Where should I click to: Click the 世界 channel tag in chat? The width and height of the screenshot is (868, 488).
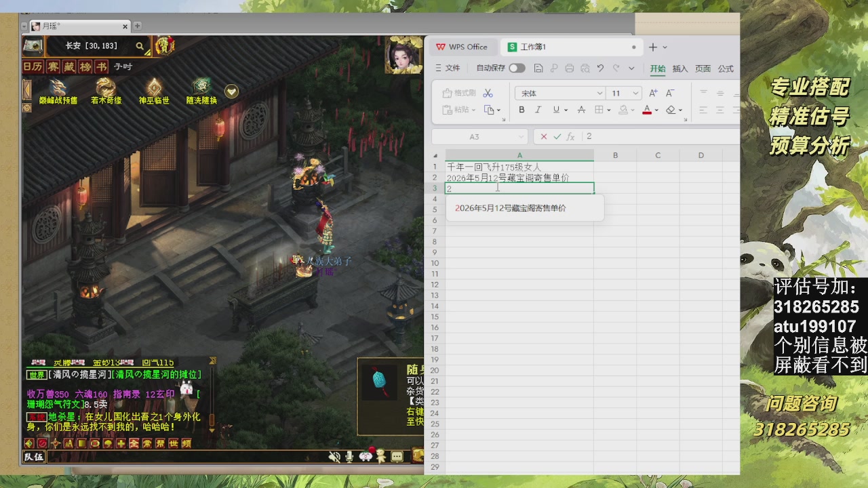click(36, 375)
